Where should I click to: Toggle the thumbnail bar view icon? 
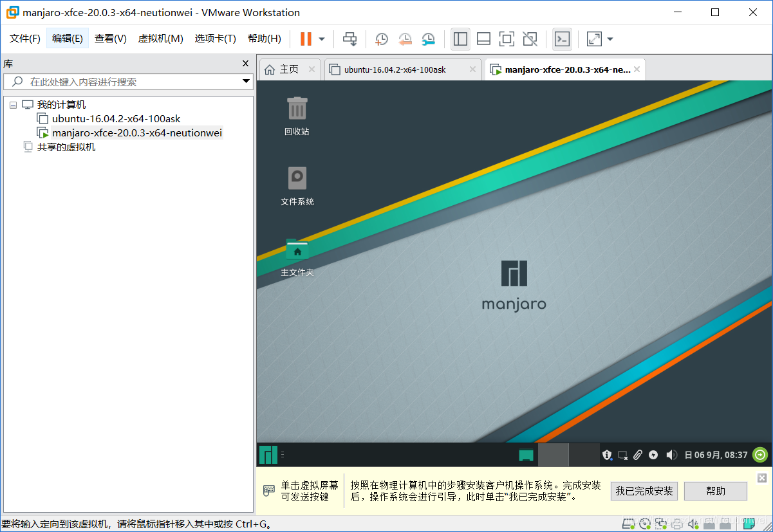pyautogui.click(x=483, y=39)
